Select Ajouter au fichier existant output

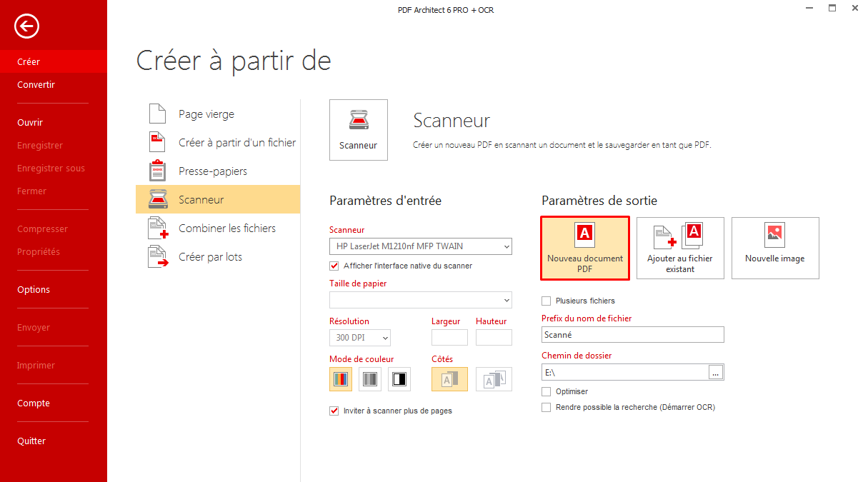(x=680, y=248)
